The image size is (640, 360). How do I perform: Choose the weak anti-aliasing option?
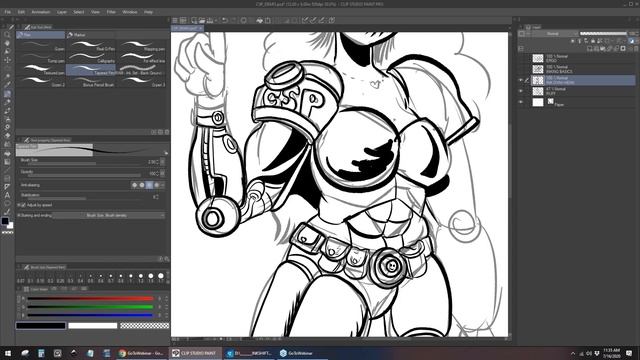[142, 185]
